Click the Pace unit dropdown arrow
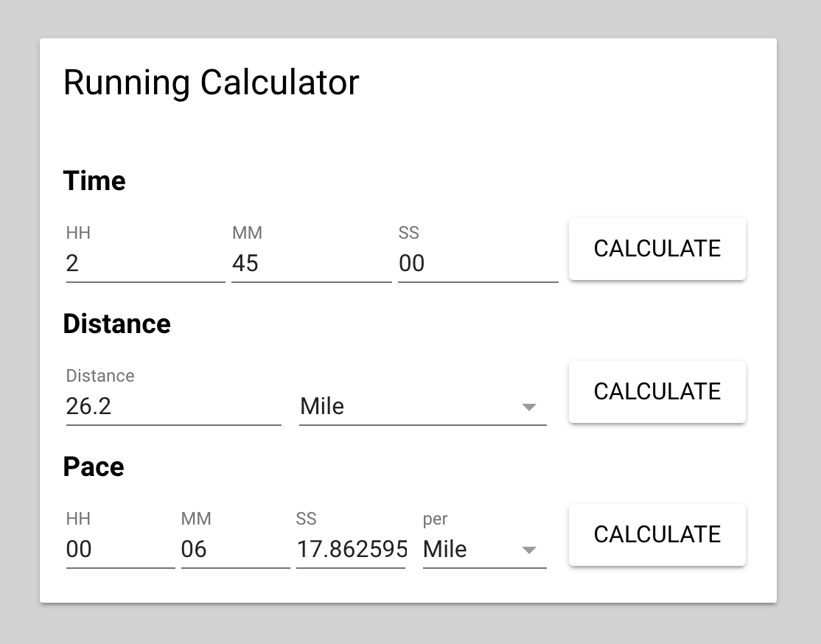The width and height of the screenshot is (821, 644). (x=530, y=549)
